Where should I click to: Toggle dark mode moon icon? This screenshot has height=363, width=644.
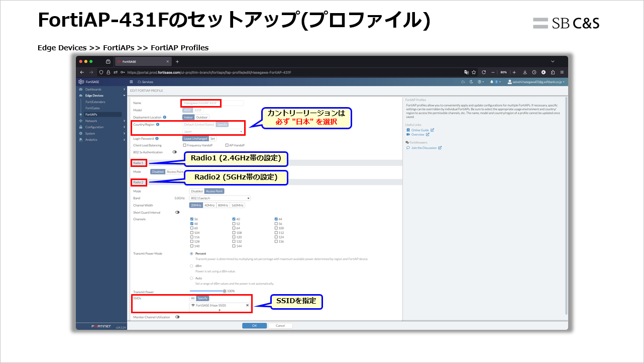[471, 81]
